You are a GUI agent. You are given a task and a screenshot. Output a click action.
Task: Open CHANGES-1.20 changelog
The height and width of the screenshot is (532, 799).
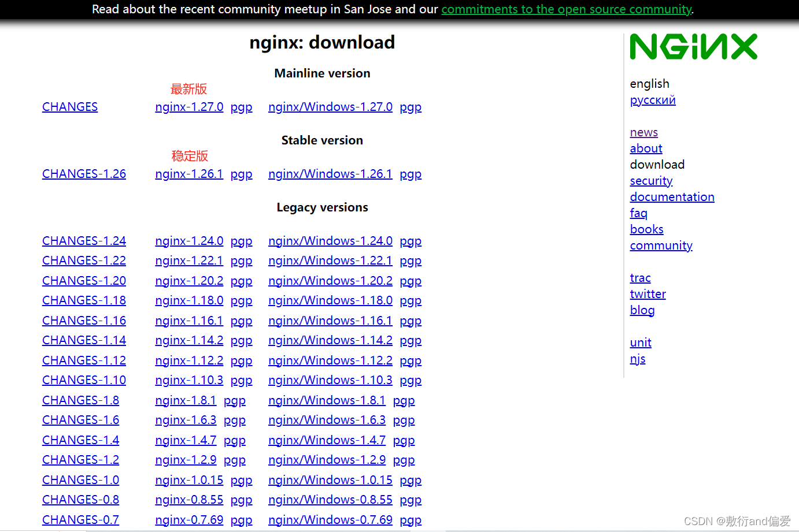point(84,281)
